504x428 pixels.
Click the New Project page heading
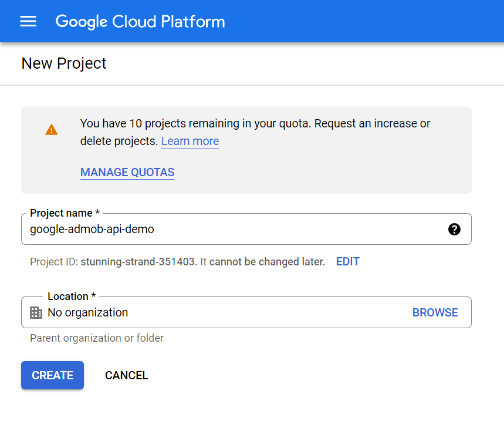coord(63,63)
